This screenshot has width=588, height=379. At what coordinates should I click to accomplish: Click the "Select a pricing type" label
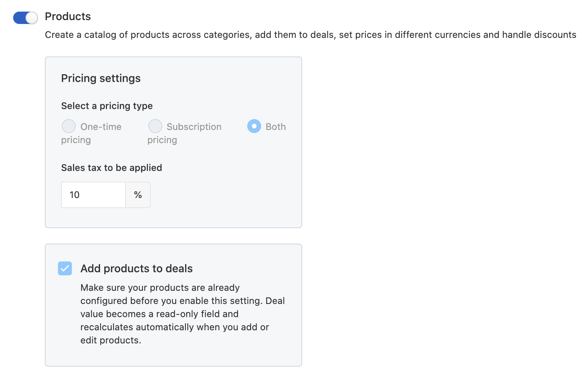click(107, 106)
